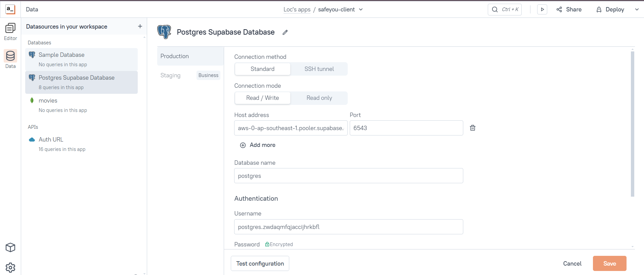This screenshot has width=644, height=275.
Task: Click 'Datasources in your workspace' heading
Action: 67,27
